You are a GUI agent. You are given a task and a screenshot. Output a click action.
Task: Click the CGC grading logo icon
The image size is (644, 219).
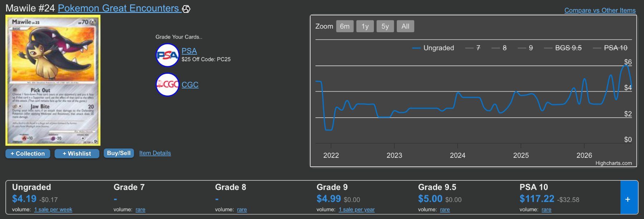point(167,84)
